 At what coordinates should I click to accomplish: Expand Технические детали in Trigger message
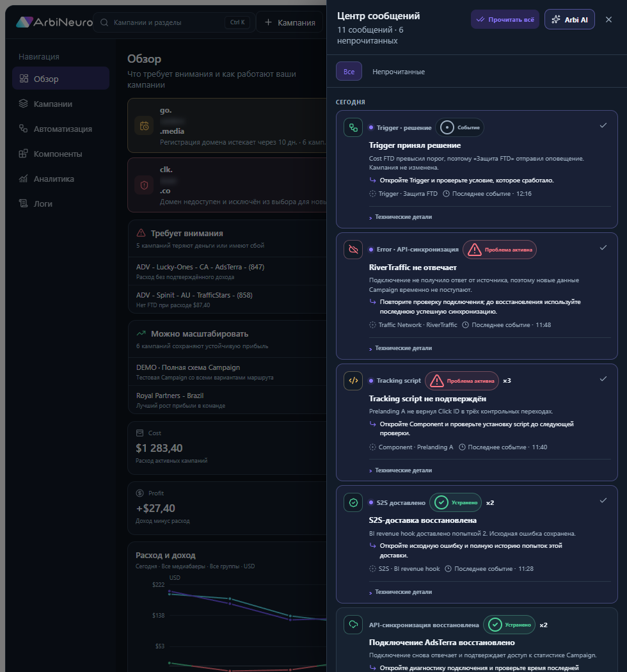click(x=401, y=217)
